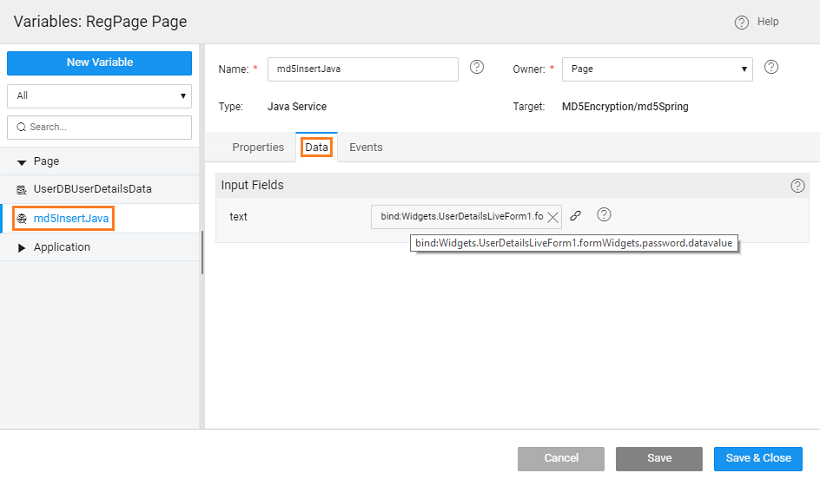Clear the text binding with X icon
Image resolution: width=820 pixels, height=486 pixels.
pyautogui.click(x=553, y=217)
